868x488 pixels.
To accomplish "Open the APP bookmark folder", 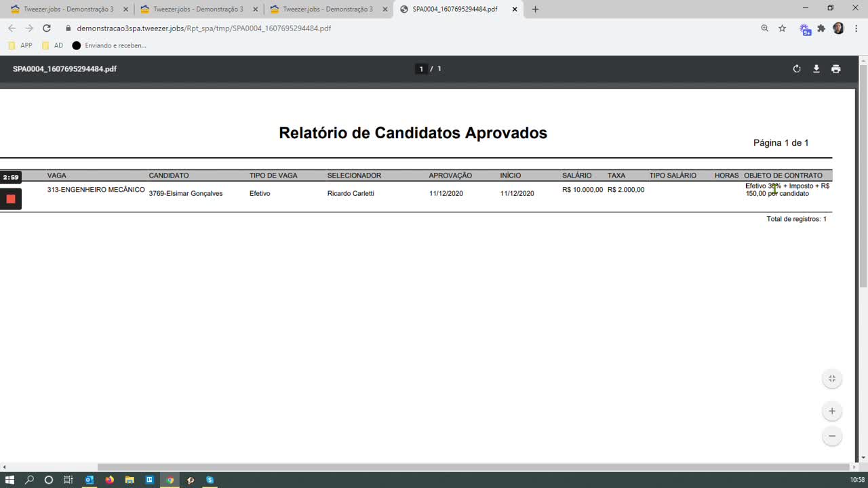I will pyautogui.click(x=20, y=45).
